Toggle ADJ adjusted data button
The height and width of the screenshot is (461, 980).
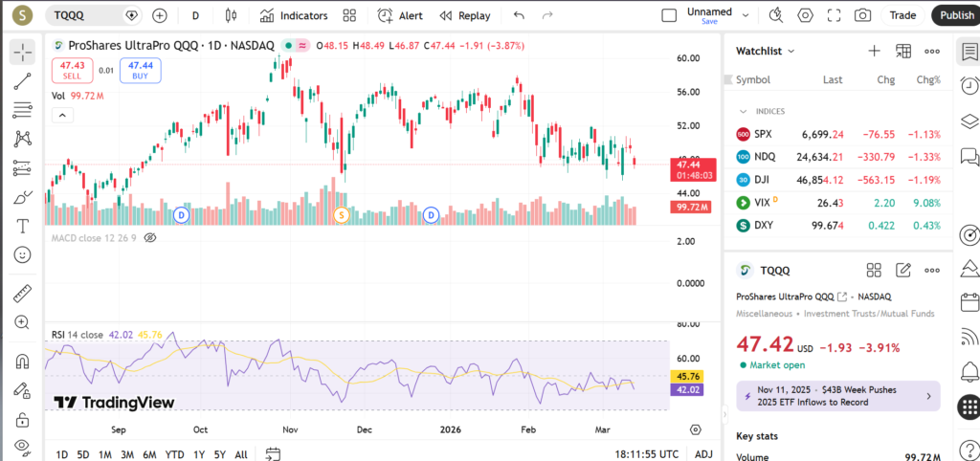703,454
